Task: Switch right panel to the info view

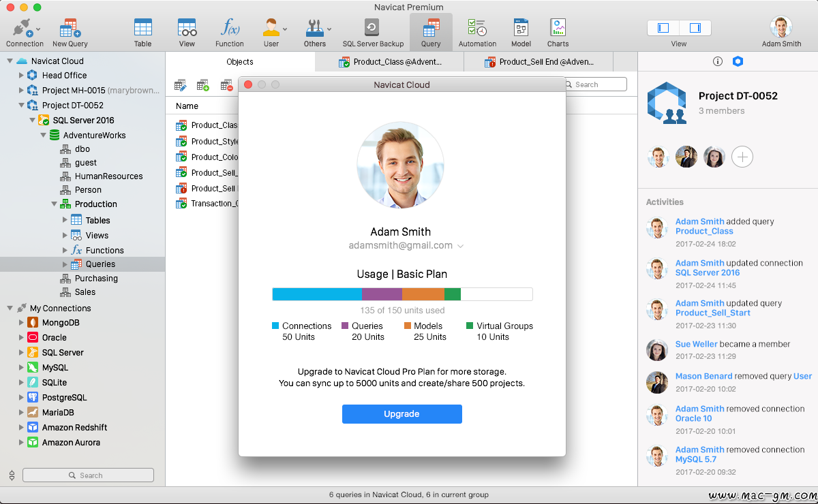Action: tap(718, 61)
